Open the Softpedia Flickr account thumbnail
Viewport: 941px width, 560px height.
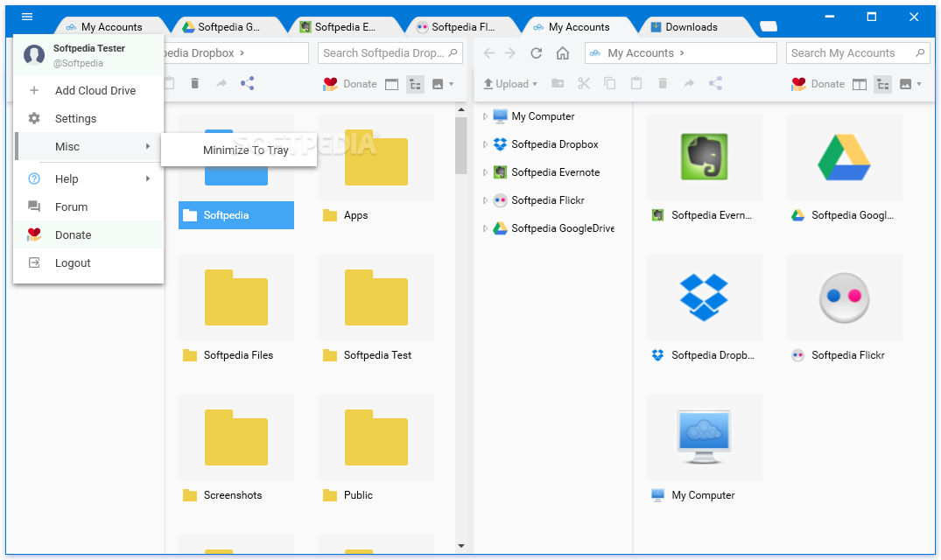tap(844, 297)
